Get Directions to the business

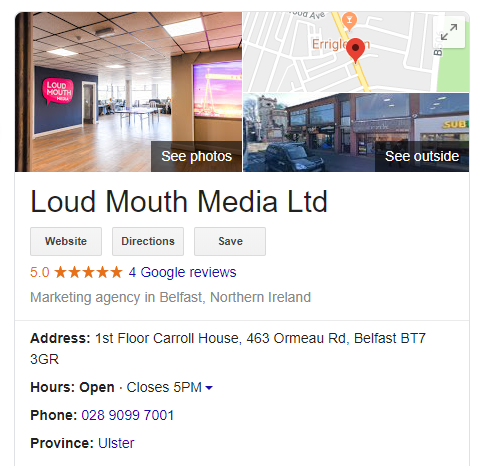point(148,241)
